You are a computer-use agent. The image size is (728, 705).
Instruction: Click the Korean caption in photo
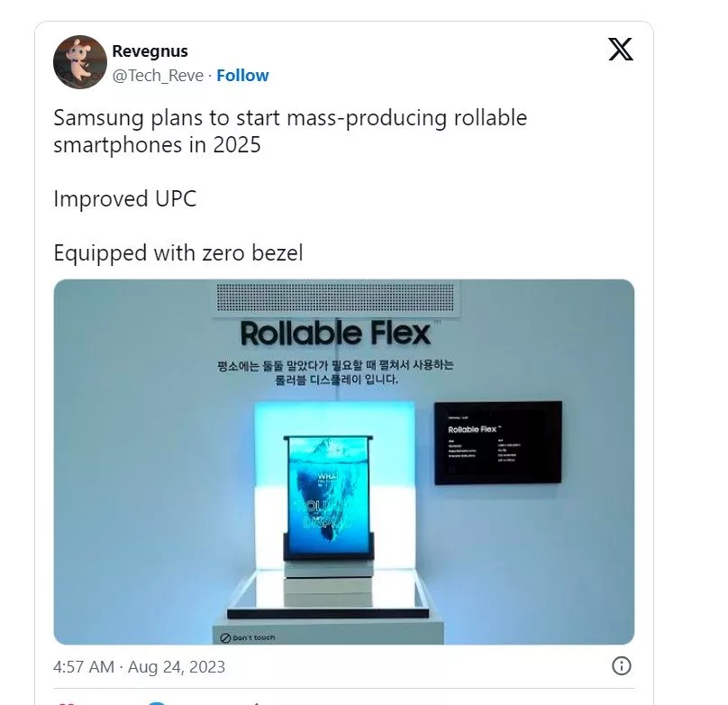[335, 372]
